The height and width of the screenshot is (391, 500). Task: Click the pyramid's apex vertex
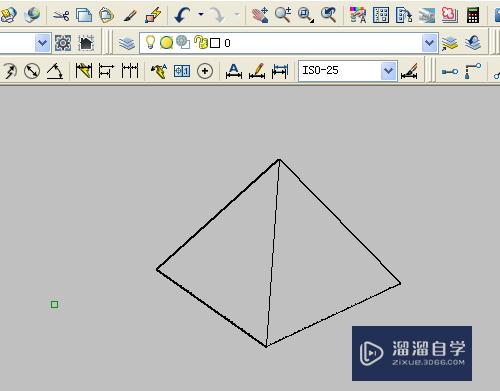[x=279, y=160]
